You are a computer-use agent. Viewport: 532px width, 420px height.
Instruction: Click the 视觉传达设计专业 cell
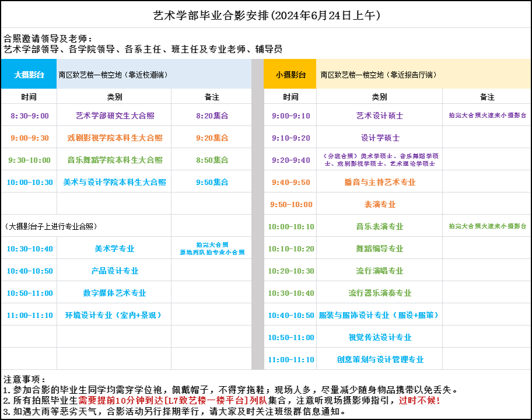[x=379, y=338]
